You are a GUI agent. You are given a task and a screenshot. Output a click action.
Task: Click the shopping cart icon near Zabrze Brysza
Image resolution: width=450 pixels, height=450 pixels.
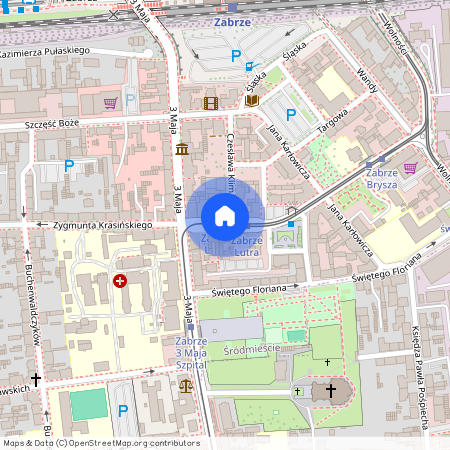click(411, 168)
